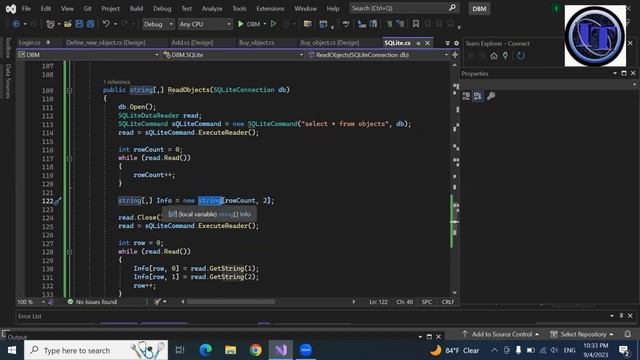640x360 pixels.
Task: Open the Extensions menu
Action: point(270,8)
